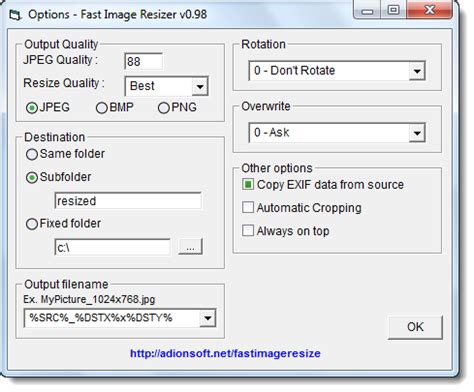This screenshot has width=474, height=392.
Task: Click the subfolder name field containing resized
Action: pos(128,201)
